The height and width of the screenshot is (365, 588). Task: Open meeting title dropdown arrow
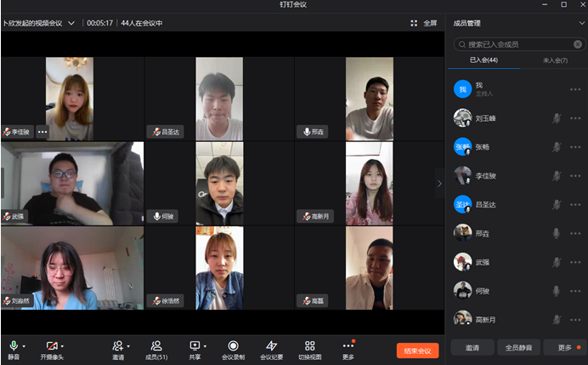[x=71, y=23]
